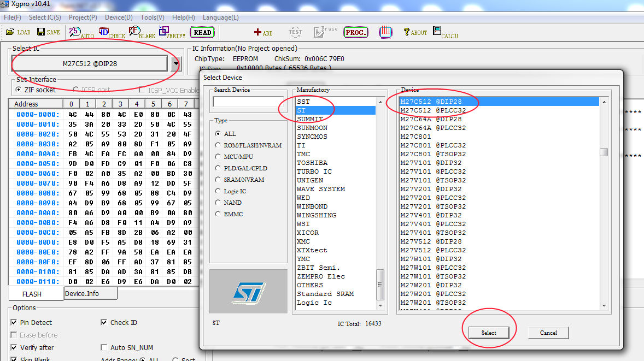Select M27C512 @PLCC32 in Device list

pyautogui.click(x=499, y=110)
